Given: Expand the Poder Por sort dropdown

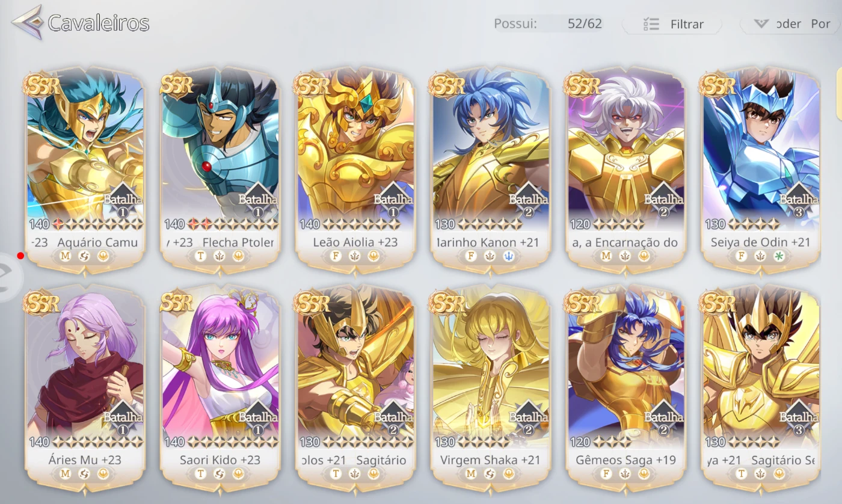Looking at the screenshot, I should point(790,24).
